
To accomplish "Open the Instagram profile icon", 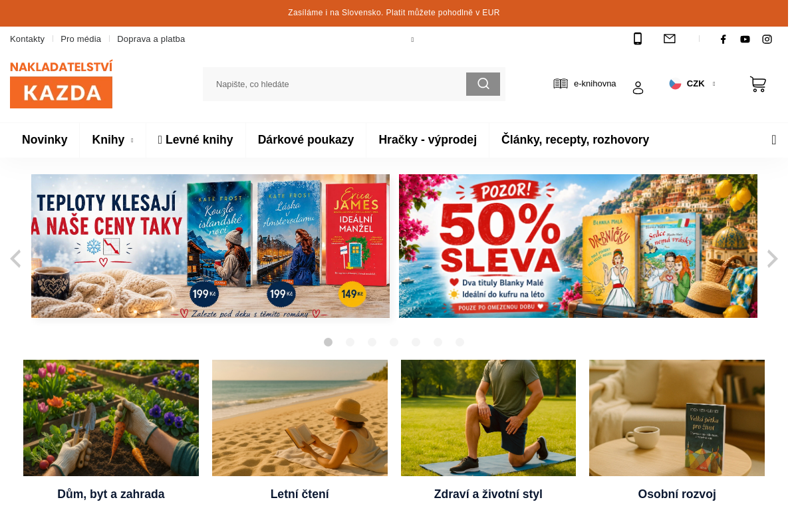I will pyautogui.click(x=767, y=39).
